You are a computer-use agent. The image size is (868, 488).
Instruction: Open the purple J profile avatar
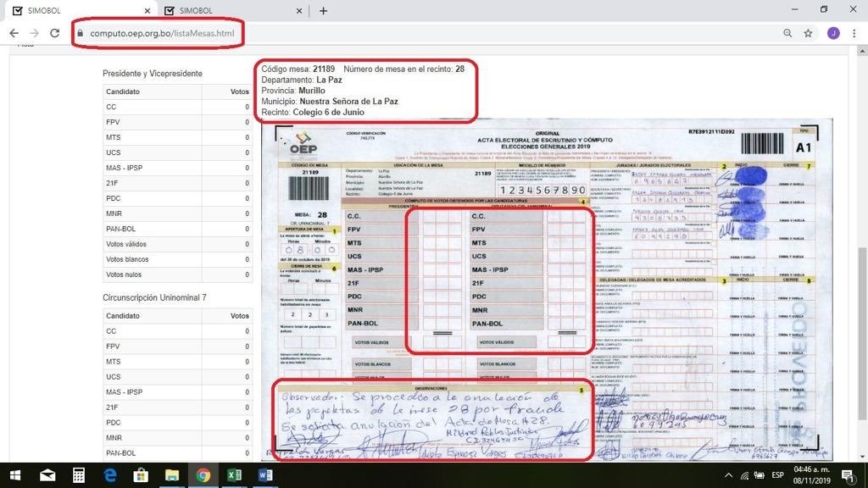(833, 33)
